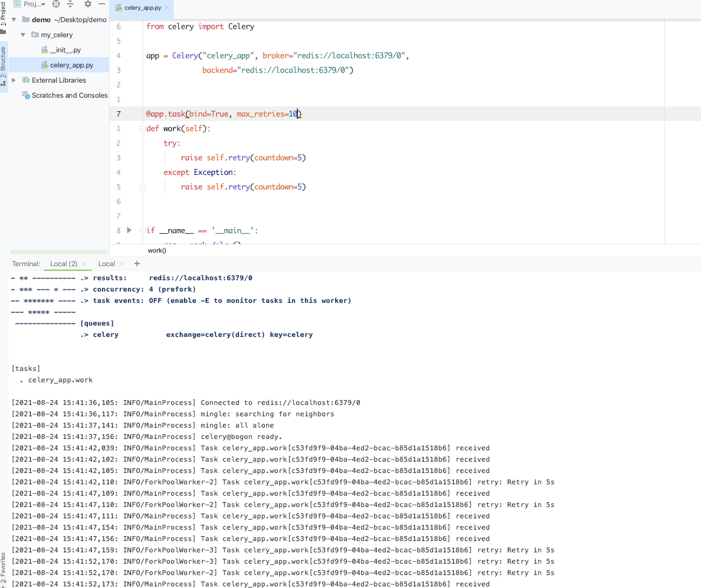This screenshot has height=588, width=701.
Task: Expand External Libraries node
Action: click(14, 80)
